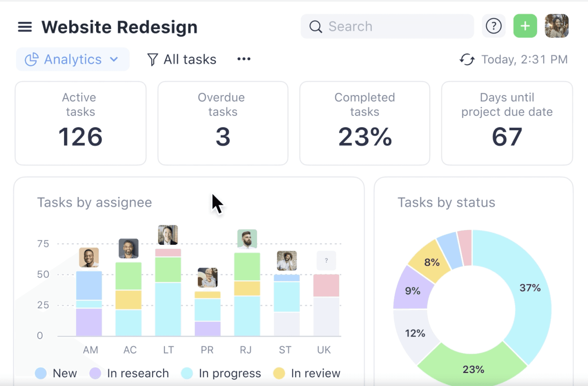Viewport: 588px width, 386px height.
Task: Open the hamburger navigation menu
Action: [x=25, y=26]
